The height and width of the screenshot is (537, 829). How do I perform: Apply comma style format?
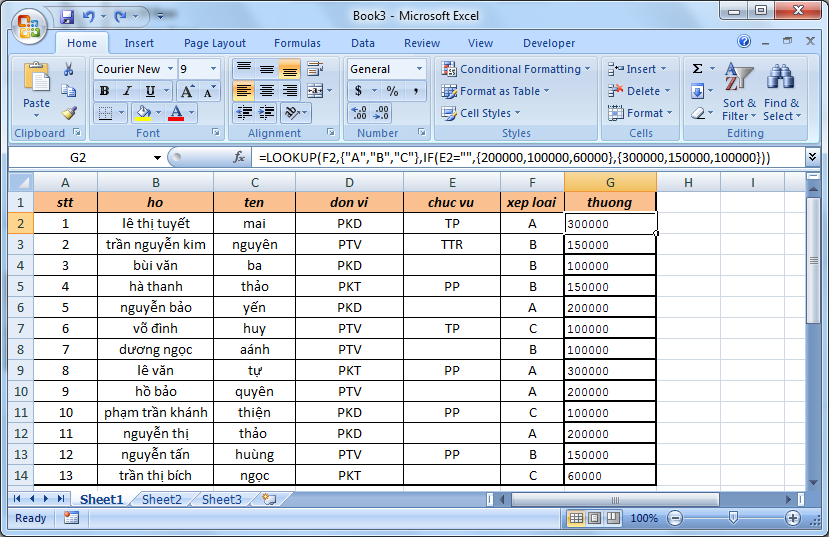click(416, 91)
